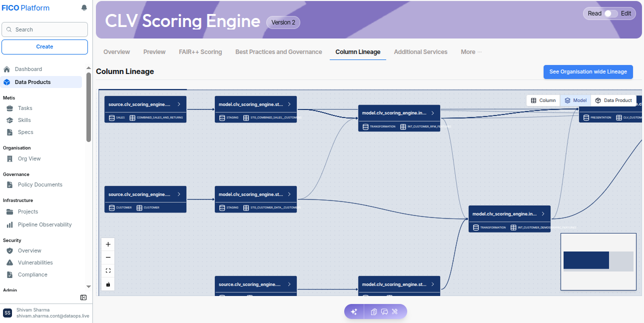Open chat bubbles icon in floating toolbar
Screen dimensions: 644x323
[384, 311]
